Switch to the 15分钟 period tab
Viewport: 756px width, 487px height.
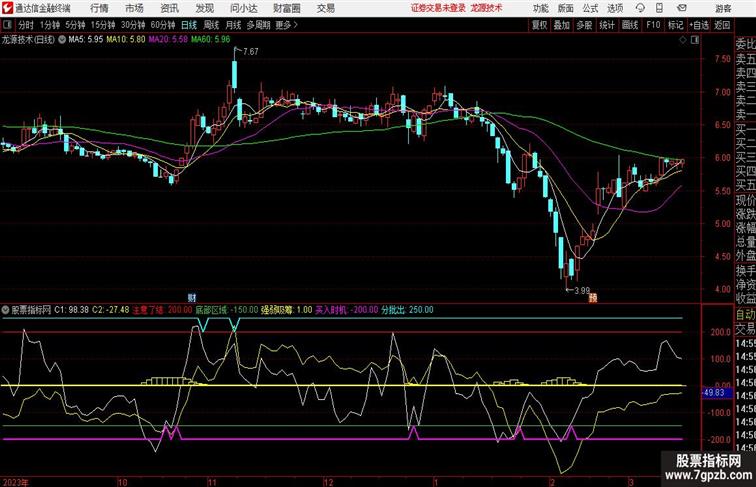103,25
